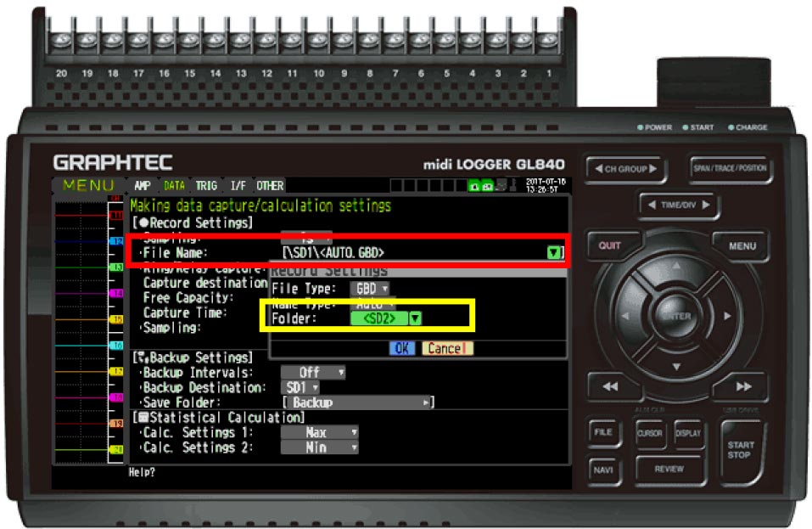The width and height of the screenshot is (812, 529).
Task: Click the Cancel button in dialog
Action: [x=447, y=348]
